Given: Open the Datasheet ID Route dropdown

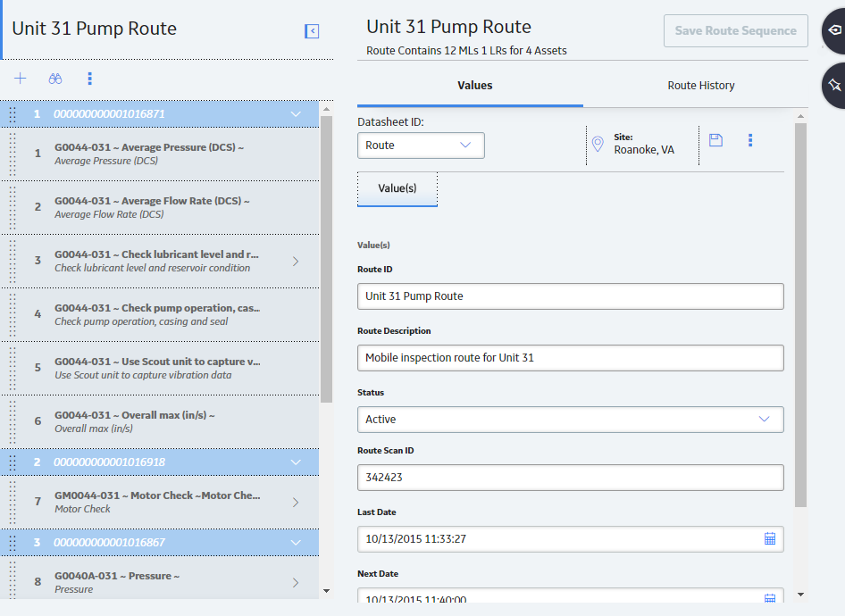Looking at the screenshot, I should [x=421, y=146].
